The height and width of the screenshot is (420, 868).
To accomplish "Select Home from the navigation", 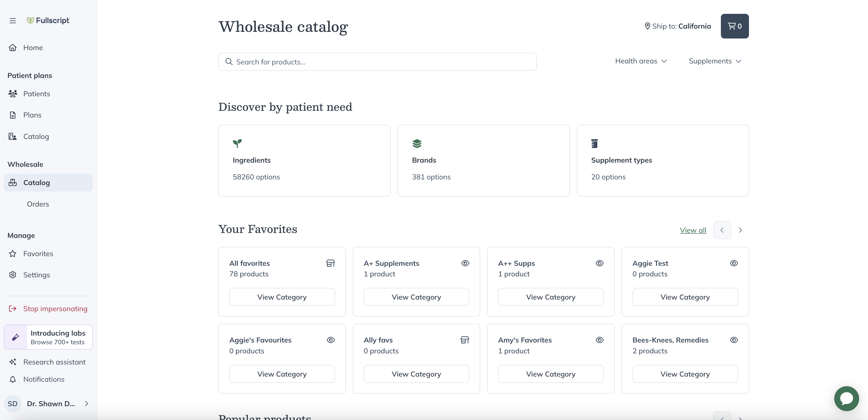I will coord(33,47).
